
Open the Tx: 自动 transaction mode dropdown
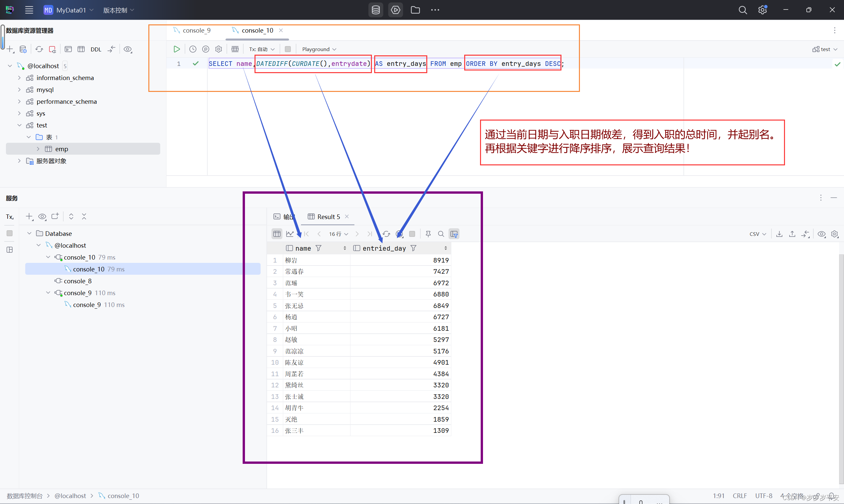tap(262, 49)
